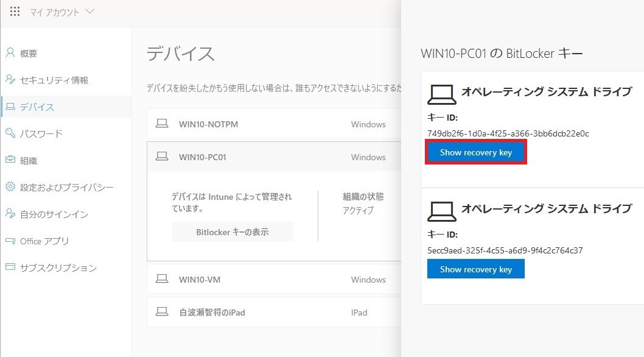
Task: Click laptop icon beside WIN10-VM
Action: (162, 279)
